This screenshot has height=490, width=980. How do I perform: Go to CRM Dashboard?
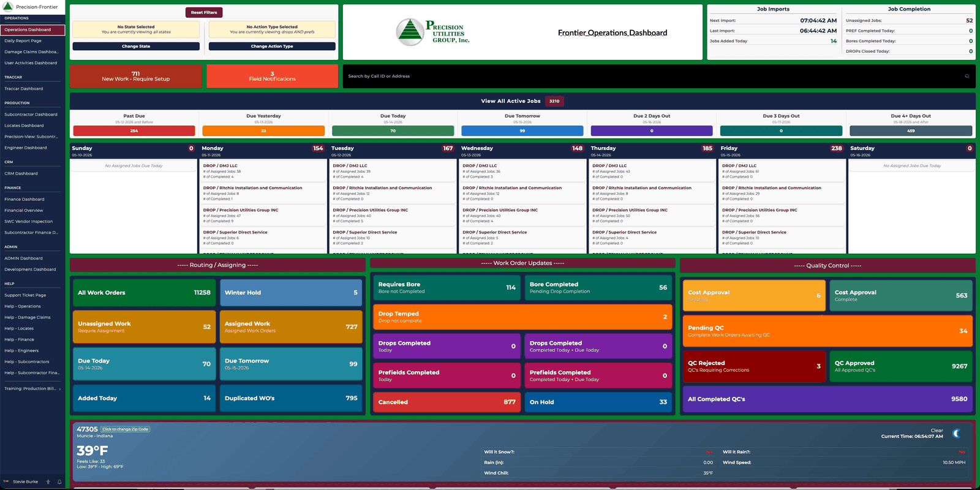point(32,173)
